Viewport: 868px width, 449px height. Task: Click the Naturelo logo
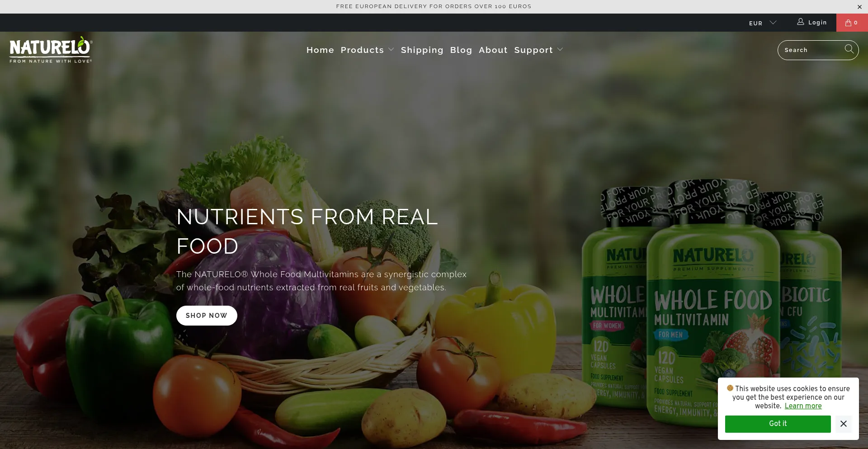pos(51,50)
